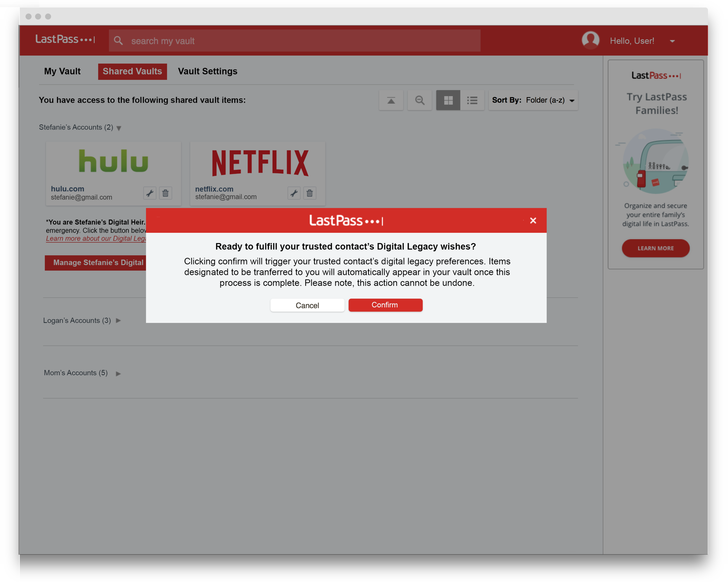Switch to grid view
This screenshot has height=582, width=728.
click(x=448, y=100)
